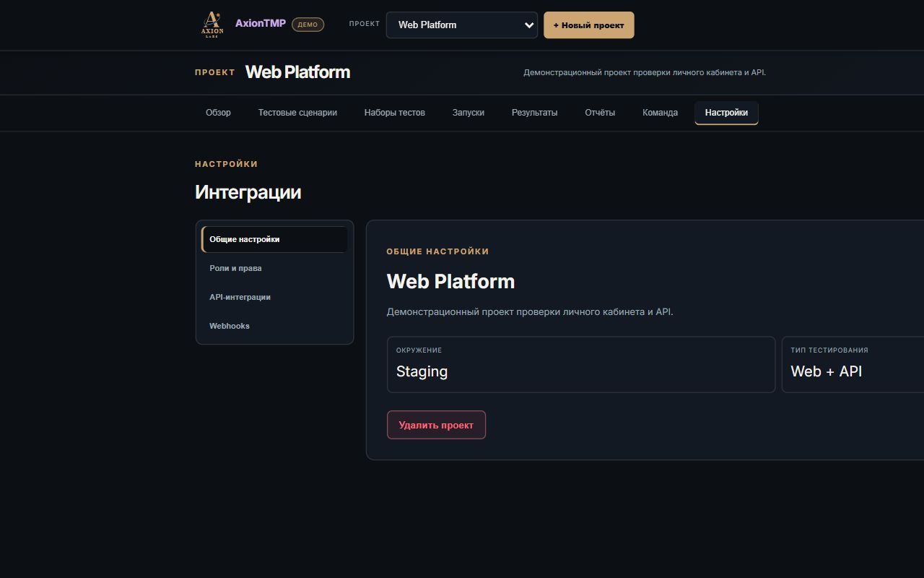Open the Отчёты tab
924x578 pixels.
[x=600, y=113]
